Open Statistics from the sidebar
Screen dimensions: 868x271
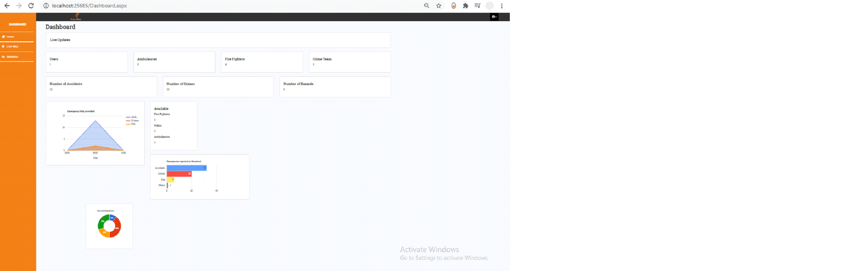17,57
